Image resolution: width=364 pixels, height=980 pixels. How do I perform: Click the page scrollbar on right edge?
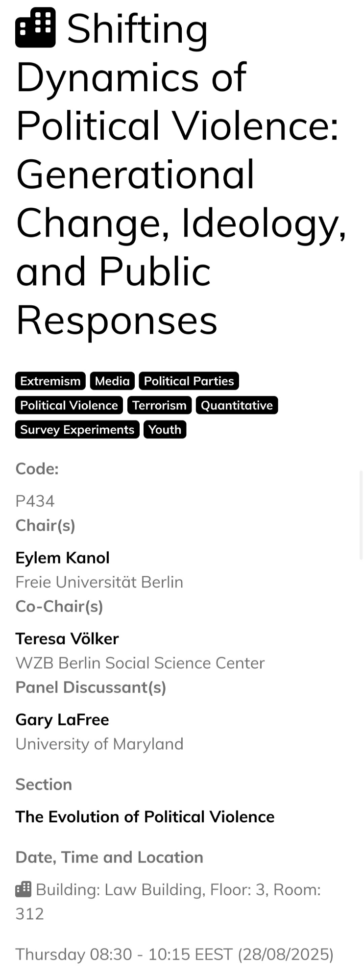pos(361,514)
